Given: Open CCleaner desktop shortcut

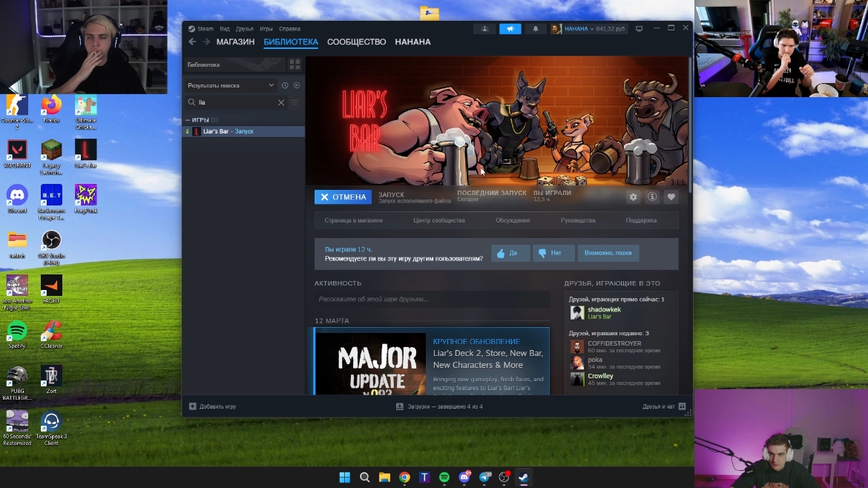Looking at the screenshot, I should tap(51, 334).
